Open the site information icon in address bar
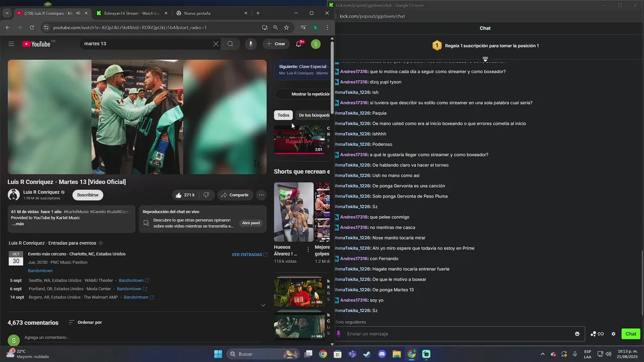This screenshot has width=644, height=362. click(46, 28)
